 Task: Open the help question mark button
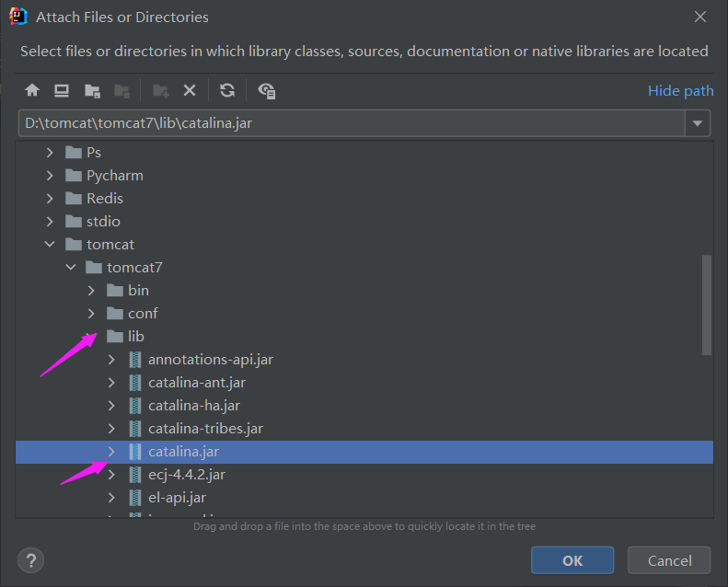pos(30,560)
